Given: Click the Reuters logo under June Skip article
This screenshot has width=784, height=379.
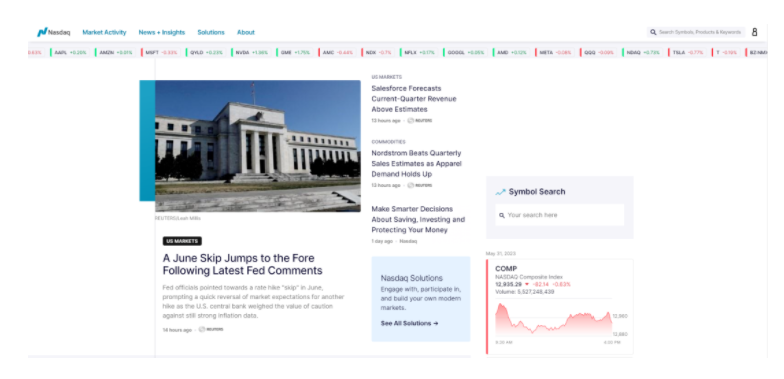Looking at the screenshot, I should 211,330.
